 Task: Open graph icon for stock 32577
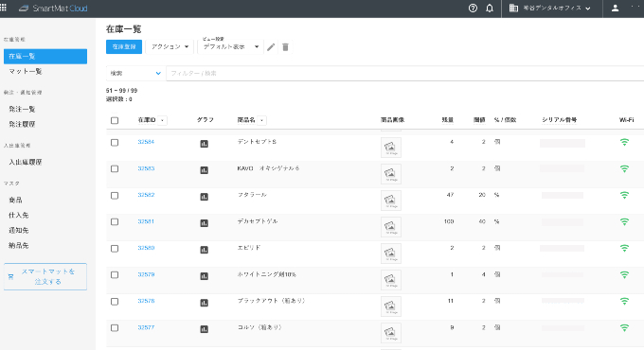point(205,329)
